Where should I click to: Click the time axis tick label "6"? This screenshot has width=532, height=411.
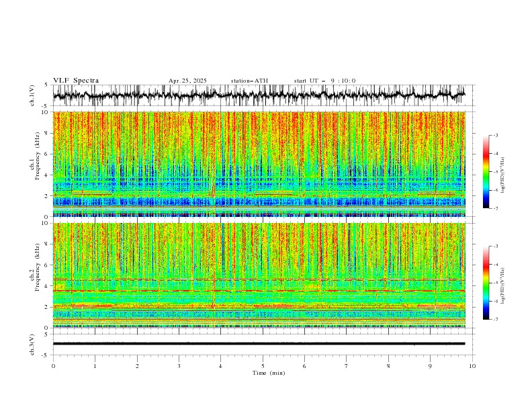tap(304, 366)
